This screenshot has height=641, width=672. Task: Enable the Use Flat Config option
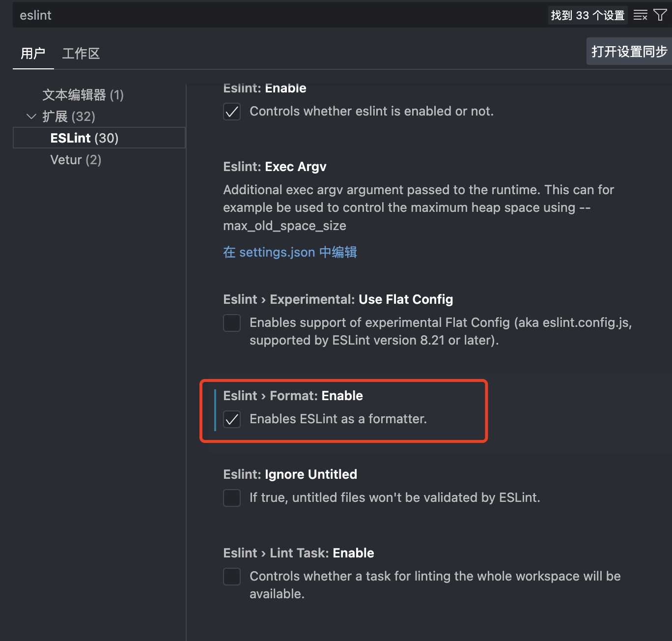[x=231, y=323]
